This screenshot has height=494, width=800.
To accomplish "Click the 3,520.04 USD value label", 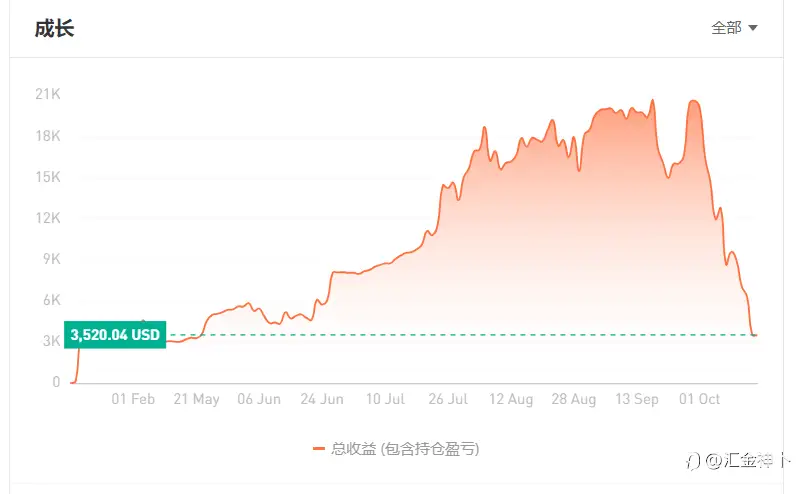I will point(115,335).
